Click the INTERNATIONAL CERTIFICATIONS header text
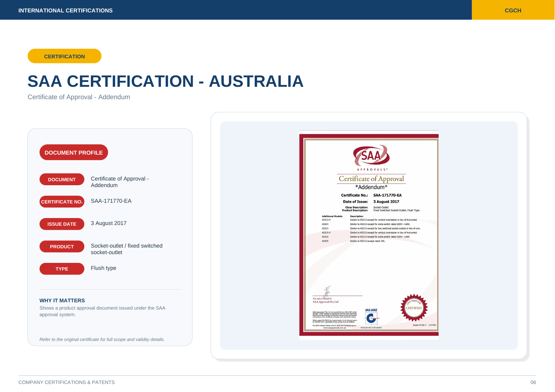Screen dimensions: 555x392 [65, 10]
